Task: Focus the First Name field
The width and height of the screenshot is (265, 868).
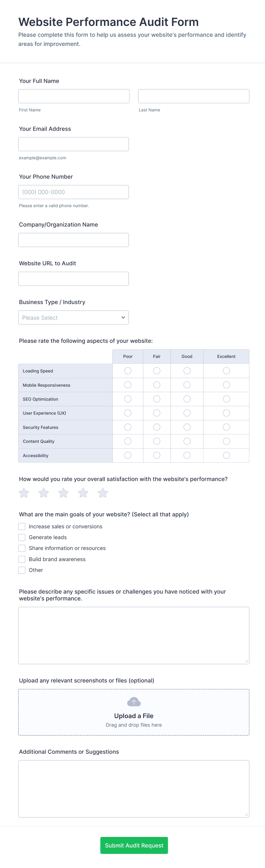Action: 74,96
